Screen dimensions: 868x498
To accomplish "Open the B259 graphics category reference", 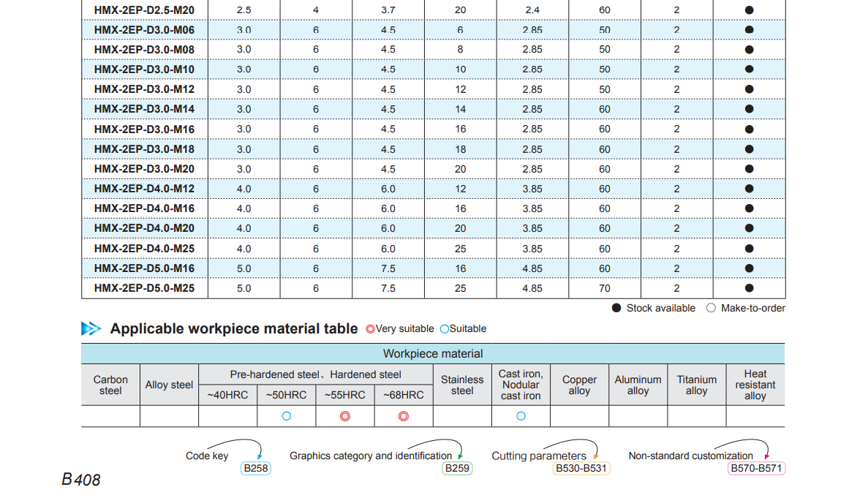I will [x=457, y=468].
